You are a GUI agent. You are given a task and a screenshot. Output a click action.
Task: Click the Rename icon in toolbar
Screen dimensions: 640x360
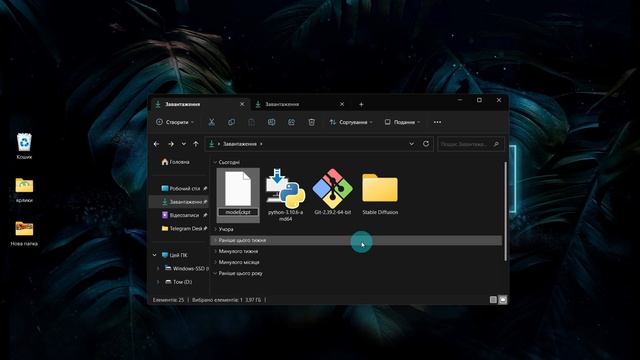coord(271,122)
